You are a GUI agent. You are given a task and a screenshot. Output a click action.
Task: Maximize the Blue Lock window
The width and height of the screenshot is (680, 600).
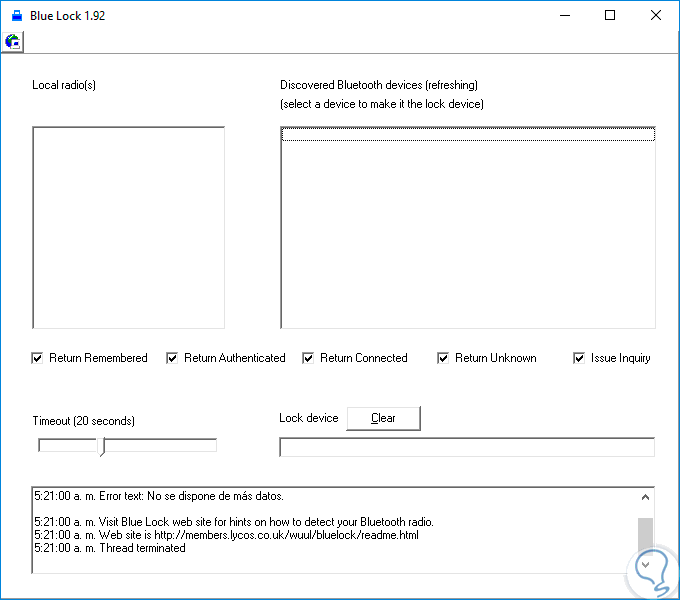[610, 16]
